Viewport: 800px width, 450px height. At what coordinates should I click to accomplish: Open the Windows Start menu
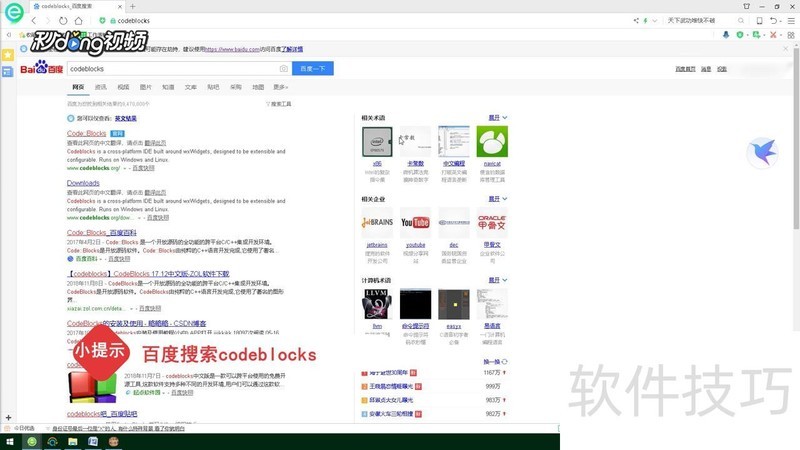10,442
